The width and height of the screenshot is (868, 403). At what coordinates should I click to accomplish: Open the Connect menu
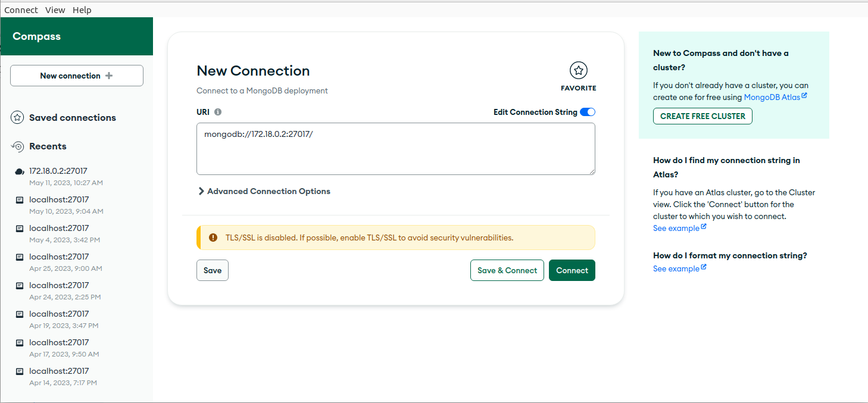21,10
